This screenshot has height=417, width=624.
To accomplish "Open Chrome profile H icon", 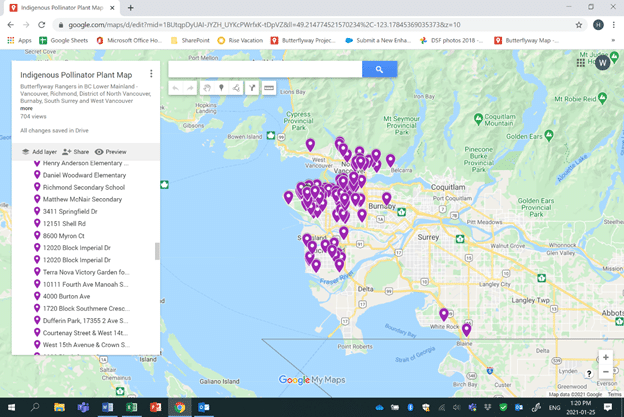I will click(x=598, y=25).
